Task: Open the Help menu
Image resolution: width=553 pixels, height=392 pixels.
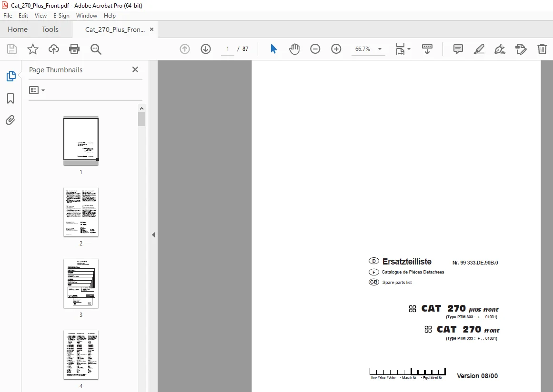Action: coord(110,16)
